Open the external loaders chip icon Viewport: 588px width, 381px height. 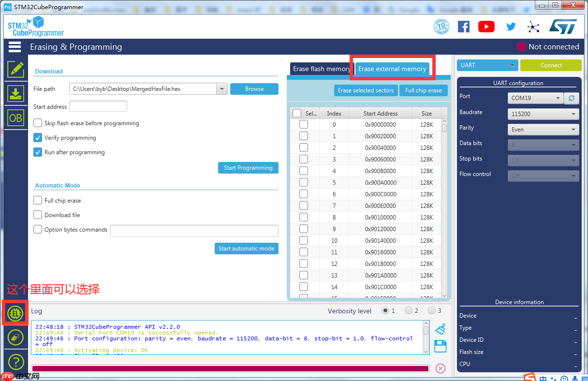pos(15,314)
